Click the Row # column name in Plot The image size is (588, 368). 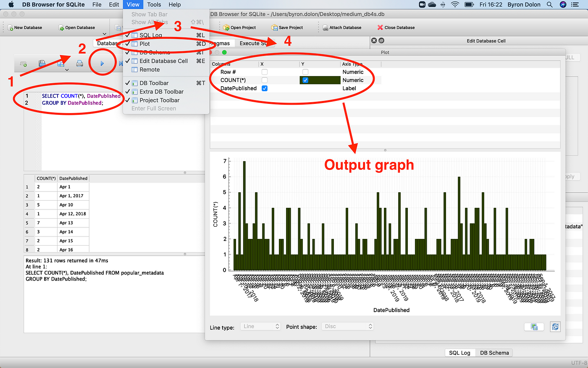tap(228, 72)
